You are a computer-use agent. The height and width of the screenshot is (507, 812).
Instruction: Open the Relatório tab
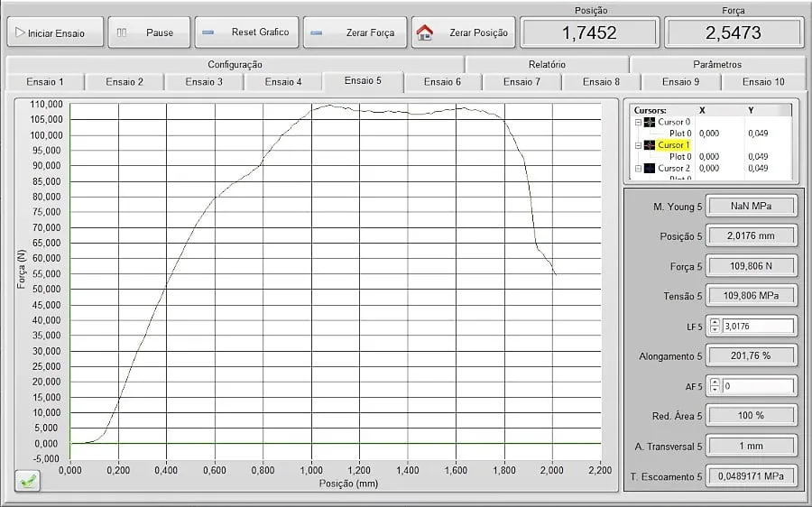click(x=547, y=64)
